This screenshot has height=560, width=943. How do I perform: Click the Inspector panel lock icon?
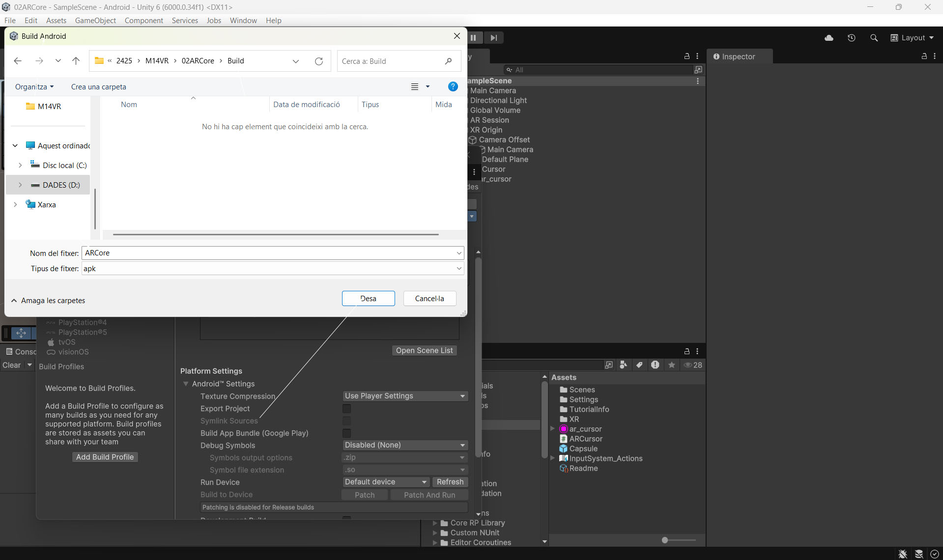click(924, 56)
